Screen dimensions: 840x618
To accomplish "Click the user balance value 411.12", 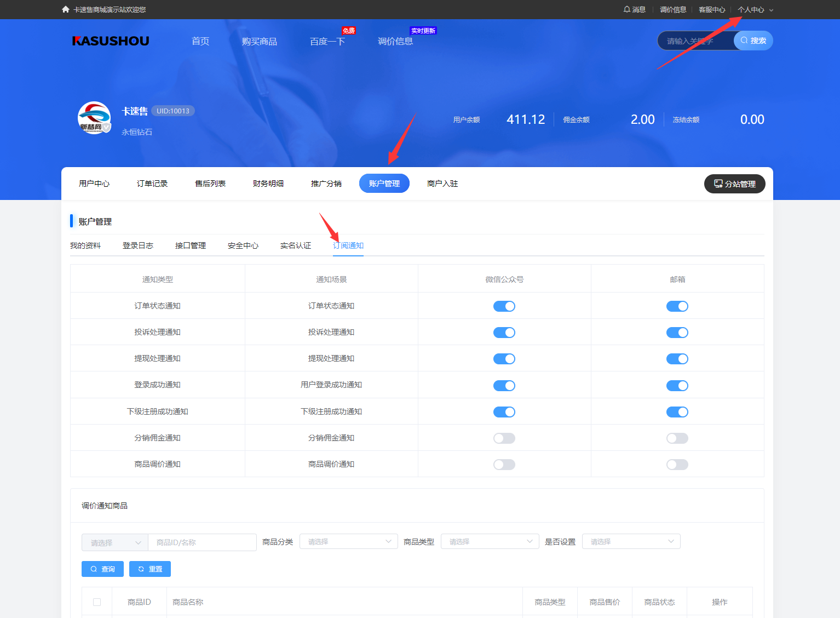I will (526, 119).
